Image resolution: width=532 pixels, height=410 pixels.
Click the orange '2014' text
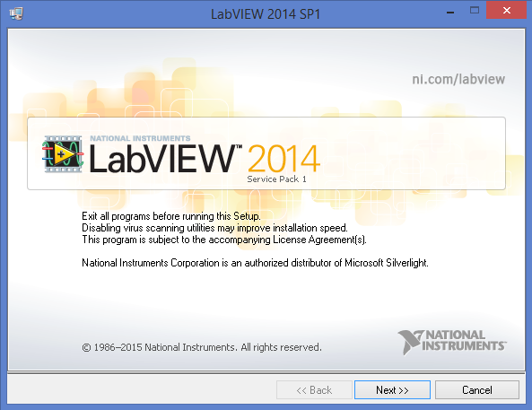coord(284,158)
